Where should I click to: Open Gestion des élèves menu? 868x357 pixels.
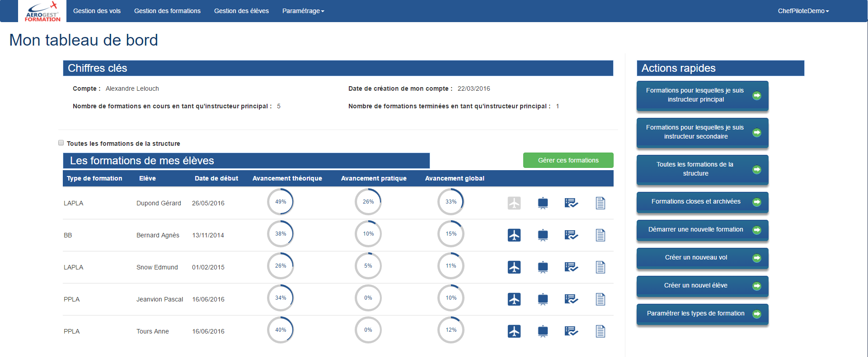coord(241,11)
